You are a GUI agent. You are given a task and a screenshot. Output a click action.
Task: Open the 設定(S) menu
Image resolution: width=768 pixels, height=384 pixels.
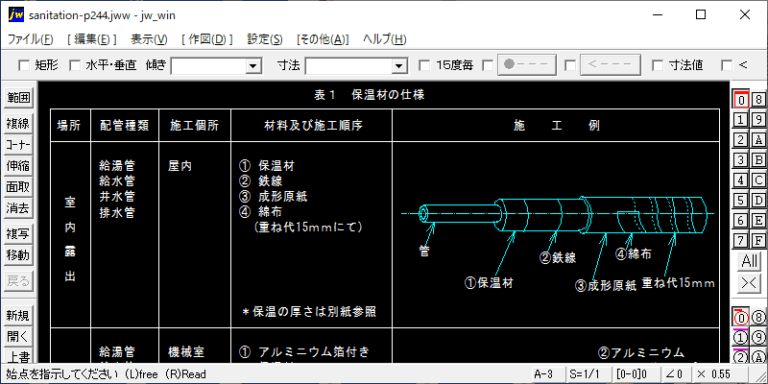click(x=264, y=40)
